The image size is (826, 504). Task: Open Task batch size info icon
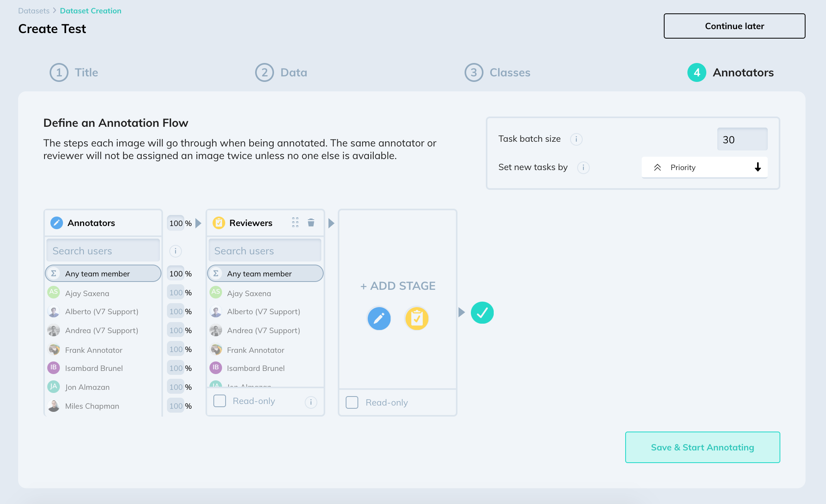576,139
